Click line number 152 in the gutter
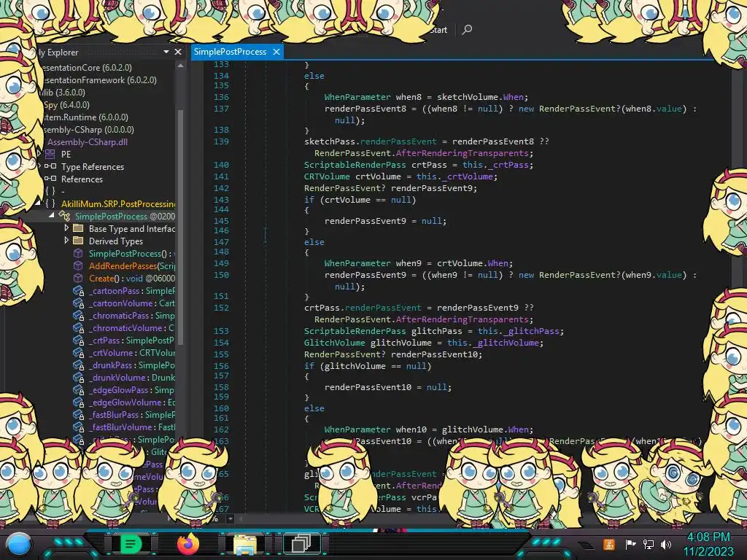This screenshot has height=560, width=747. (221, 308)
